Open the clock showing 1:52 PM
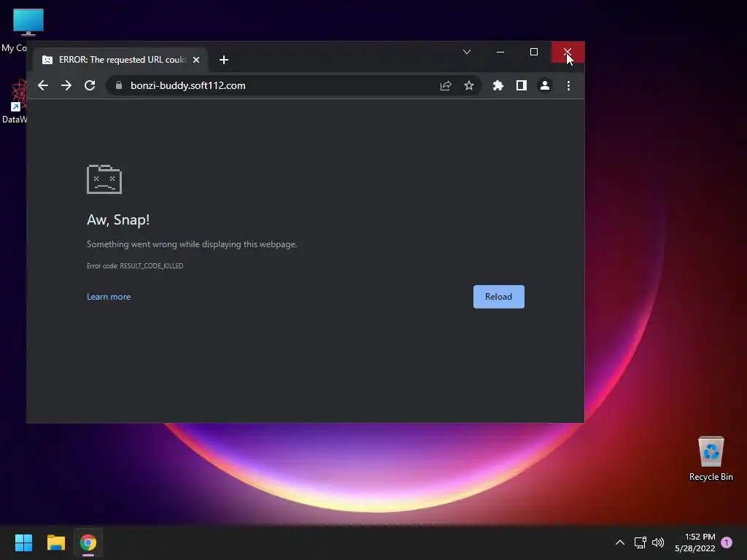The width and height of the screenshot is (747, 560). 695,542
